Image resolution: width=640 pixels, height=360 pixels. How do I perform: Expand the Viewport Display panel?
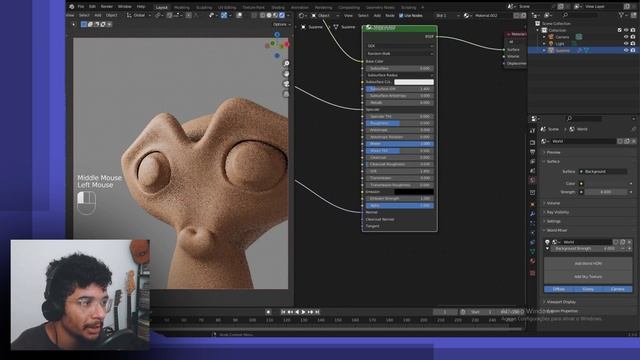tap(560, 302)
